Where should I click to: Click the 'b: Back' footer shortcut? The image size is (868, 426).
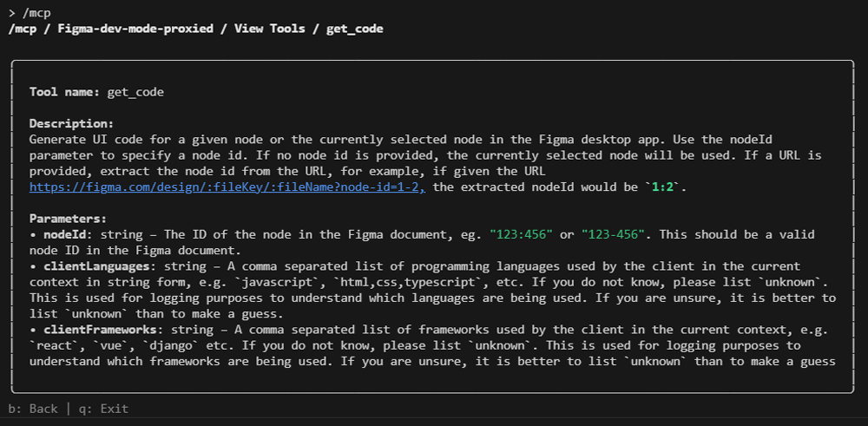click(x=33, y=409)
